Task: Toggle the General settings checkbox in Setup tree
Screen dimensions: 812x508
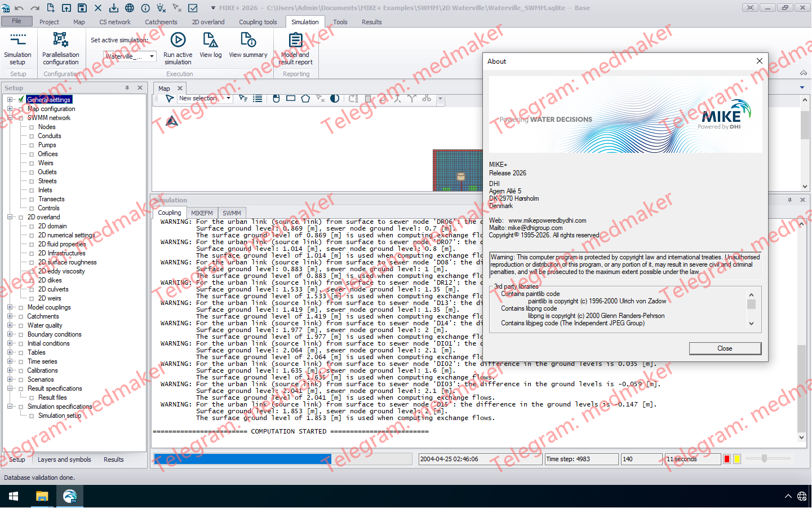Action: click(x=20, y=100)
